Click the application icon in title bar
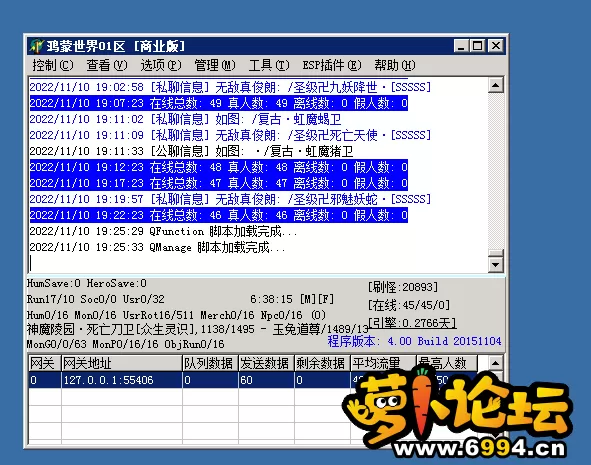591x465 pixels. (37, 46)
